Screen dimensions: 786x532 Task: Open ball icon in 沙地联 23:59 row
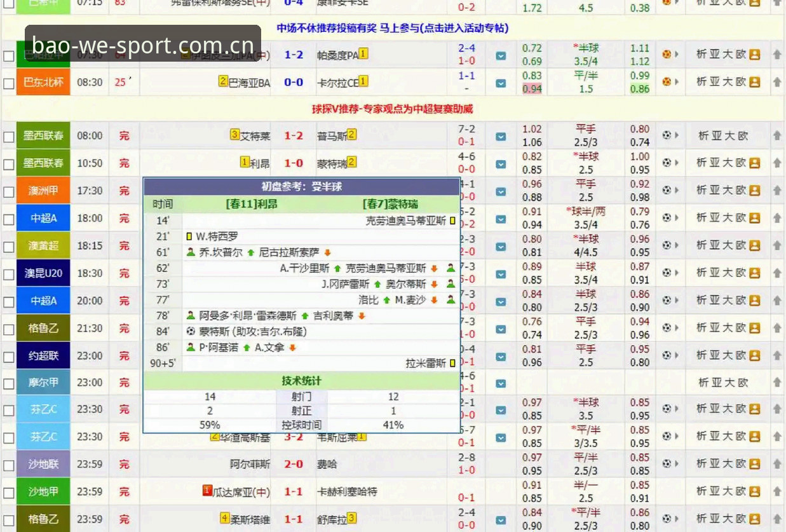[x=666, y=464]
